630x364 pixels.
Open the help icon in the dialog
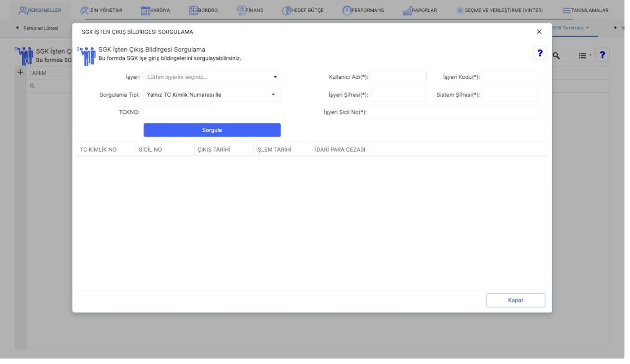click(539, 54)
